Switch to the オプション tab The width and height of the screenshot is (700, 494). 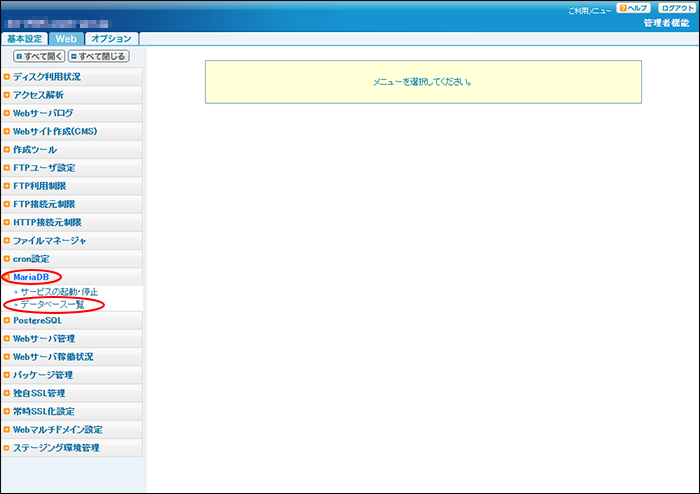(x=110, y=39)
